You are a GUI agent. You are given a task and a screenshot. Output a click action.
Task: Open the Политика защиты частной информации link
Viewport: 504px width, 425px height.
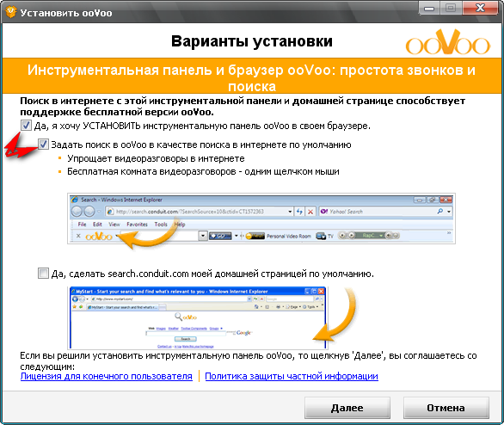[x=292, y=376]
